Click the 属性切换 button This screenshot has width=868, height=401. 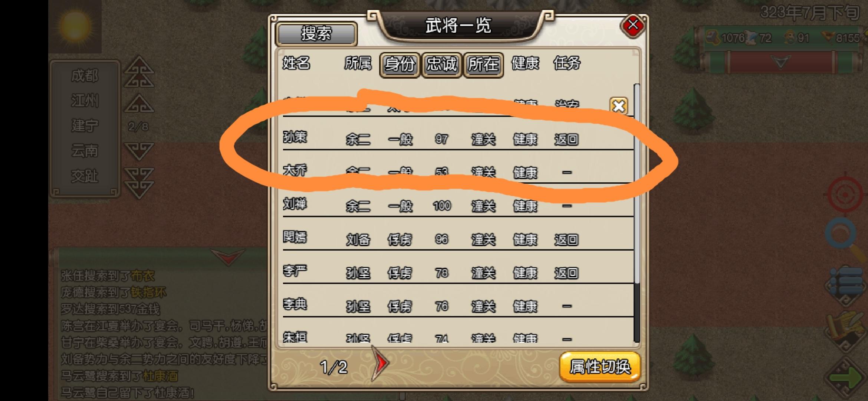(600, 366)
